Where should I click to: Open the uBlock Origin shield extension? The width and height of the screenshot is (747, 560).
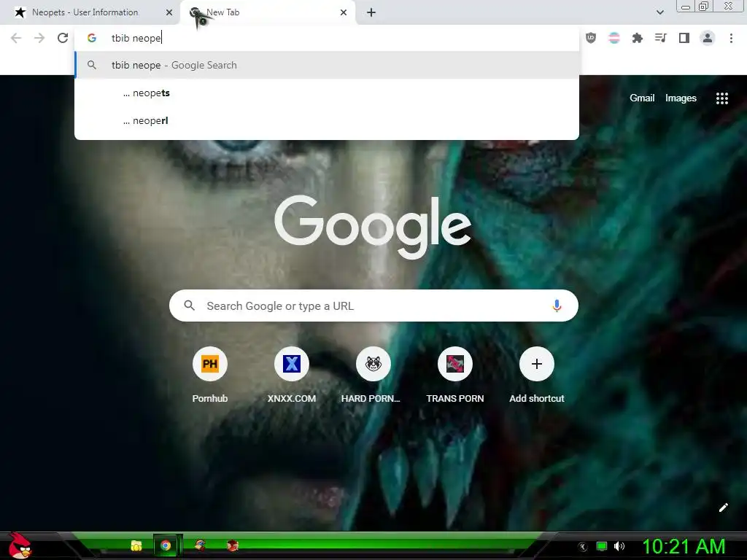pyautogui.click(x=591, y=38)
